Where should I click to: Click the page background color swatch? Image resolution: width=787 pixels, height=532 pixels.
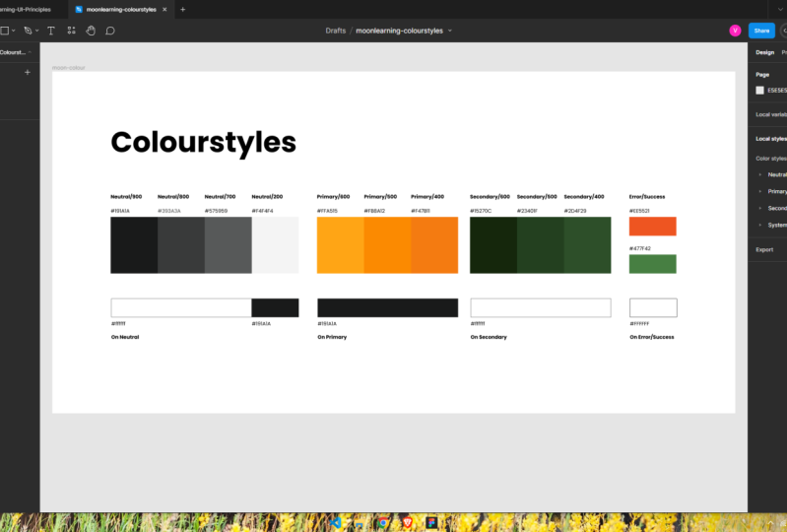(x=759, y=91)
